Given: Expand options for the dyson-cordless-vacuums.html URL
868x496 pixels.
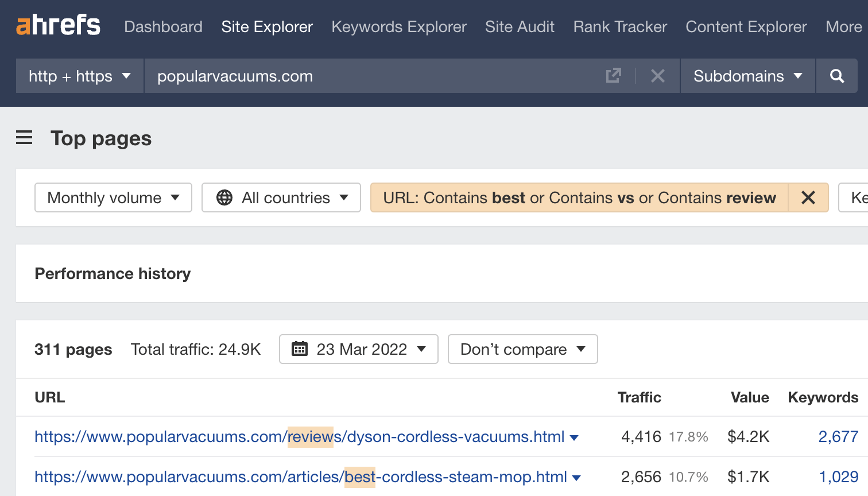Looking at the screenshot, I should click(x=573, y=436).
